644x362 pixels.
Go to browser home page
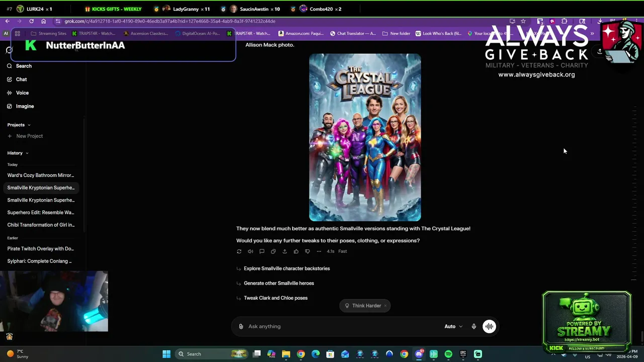pyautogui.click(x=43, y=21)
